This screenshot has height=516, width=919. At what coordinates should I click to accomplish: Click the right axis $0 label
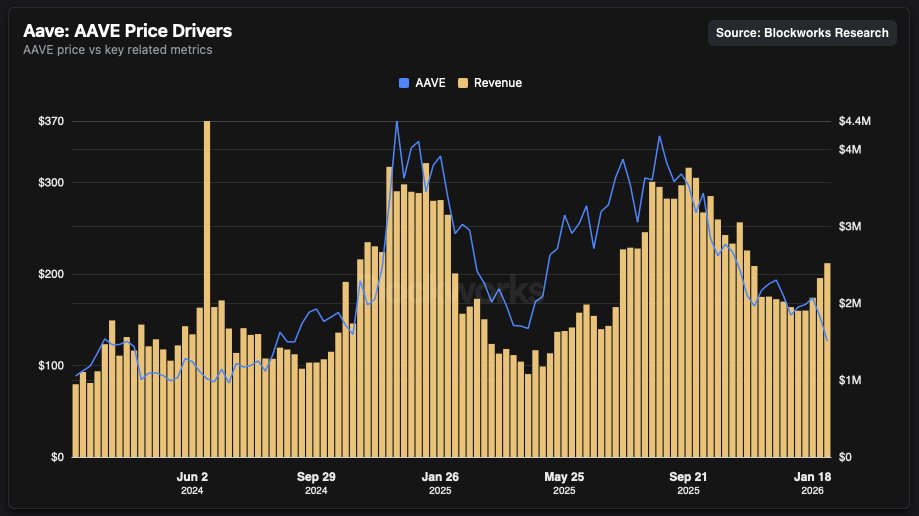click(845, 457)
